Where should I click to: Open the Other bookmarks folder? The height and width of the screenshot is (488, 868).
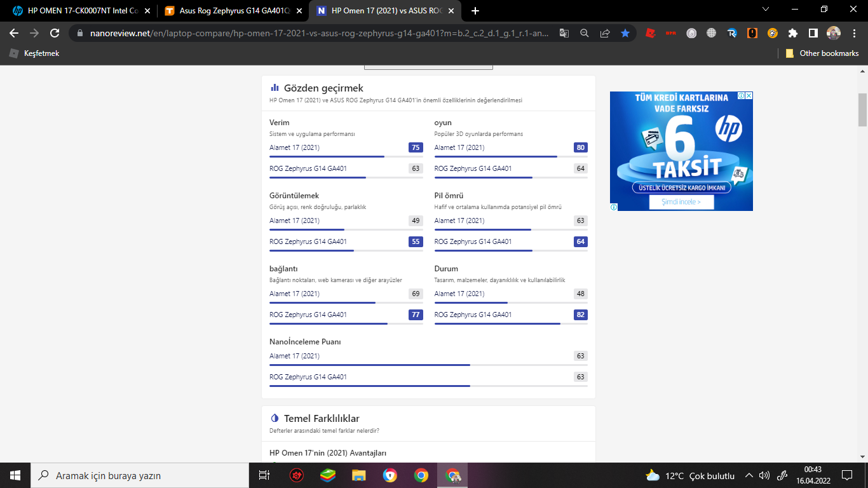[x=822, y=53]
